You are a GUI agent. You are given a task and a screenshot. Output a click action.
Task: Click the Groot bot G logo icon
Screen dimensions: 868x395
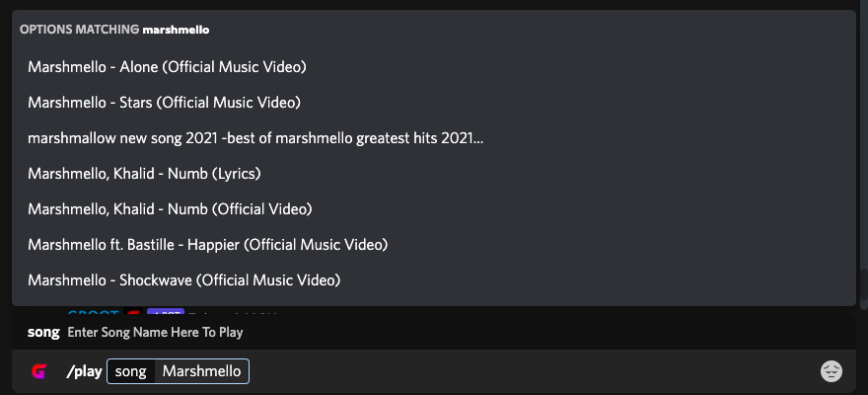[x=39, y=371]
